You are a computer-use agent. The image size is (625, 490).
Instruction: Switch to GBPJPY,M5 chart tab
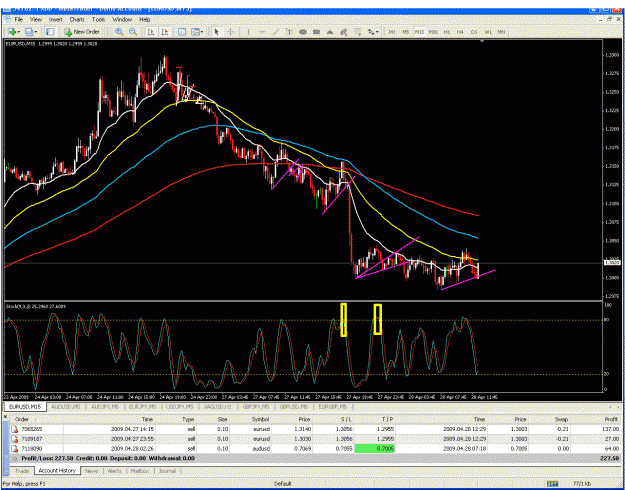[256, 407]
